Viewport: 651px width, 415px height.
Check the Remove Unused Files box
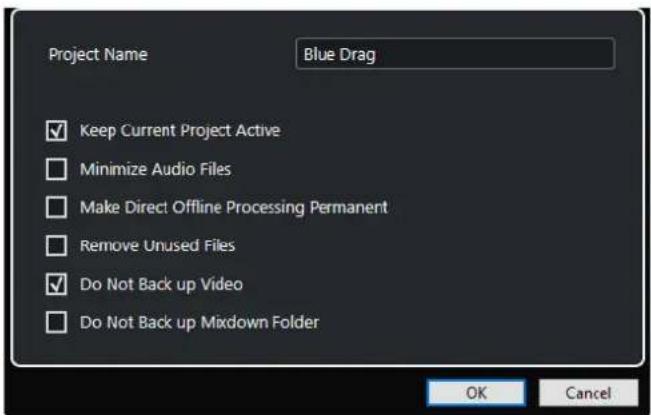point(56,245)
